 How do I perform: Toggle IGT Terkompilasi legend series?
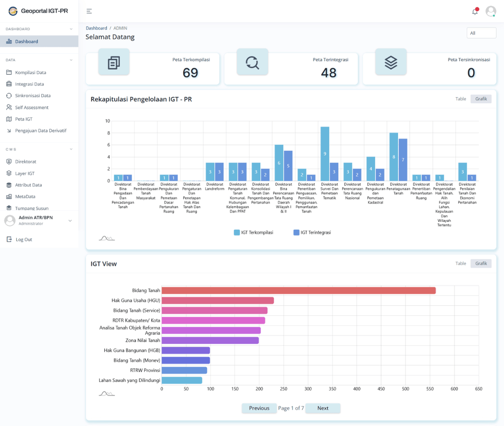tap(253, 233)
